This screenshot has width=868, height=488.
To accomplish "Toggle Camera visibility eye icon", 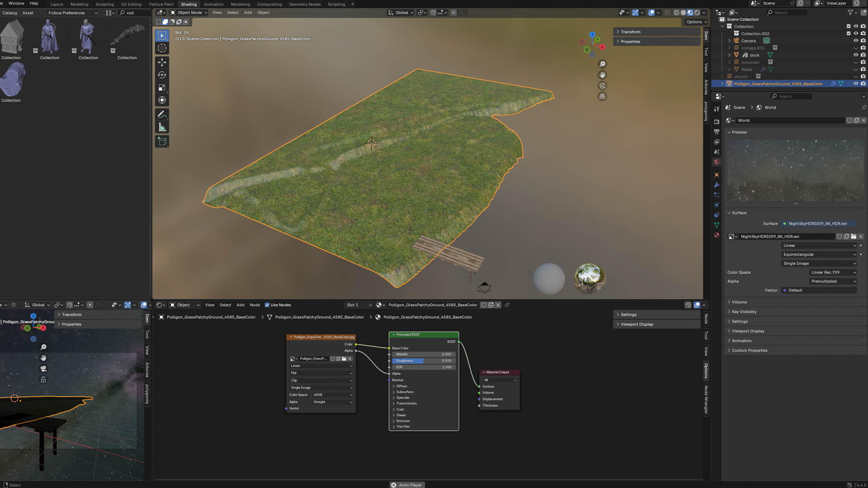I will pos(855,41).
